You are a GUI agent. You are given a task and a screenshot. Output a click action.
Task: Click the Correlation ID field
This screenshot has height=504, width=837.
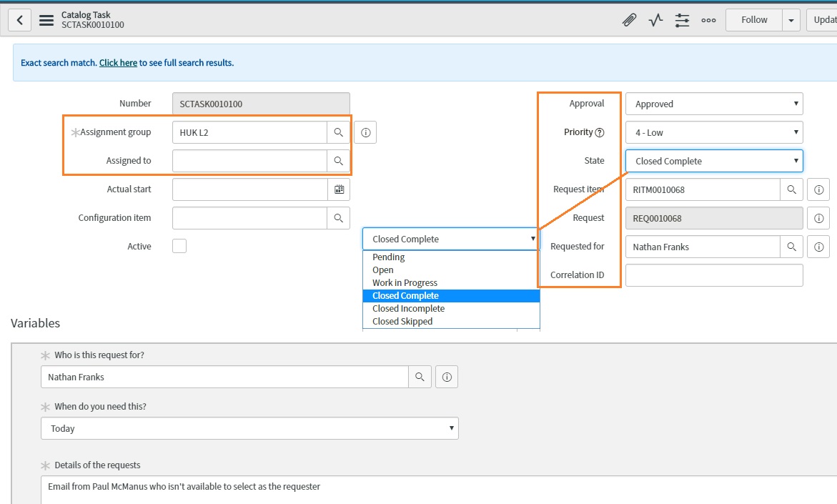[714, 275]
